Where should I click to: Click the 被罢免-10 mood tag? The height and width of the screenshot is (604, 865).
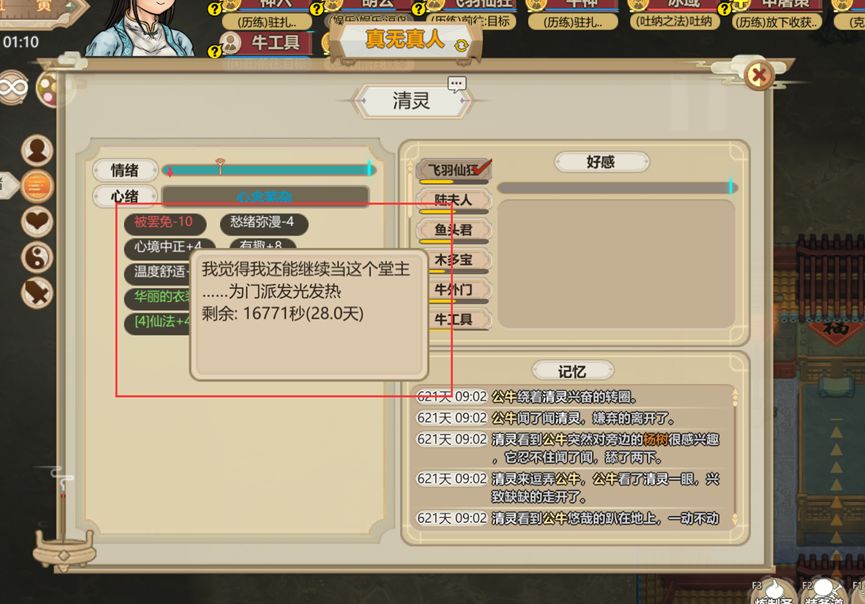[x=164, y=222]
